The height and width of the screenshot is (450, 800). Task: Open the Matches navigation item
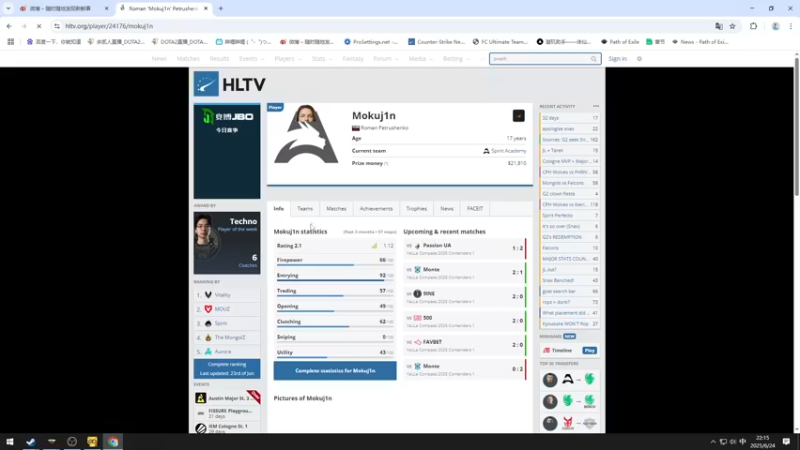[x=188, y=59]
